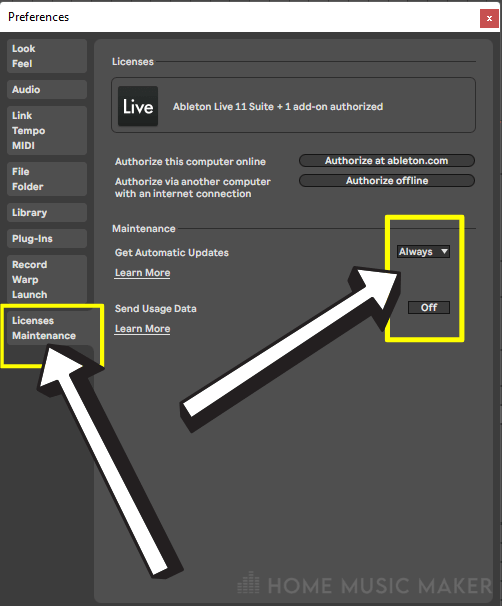This screenshot has height=606, width=502.
Task: Click the Licenses section heading
Action: click(x=133, y=62)
